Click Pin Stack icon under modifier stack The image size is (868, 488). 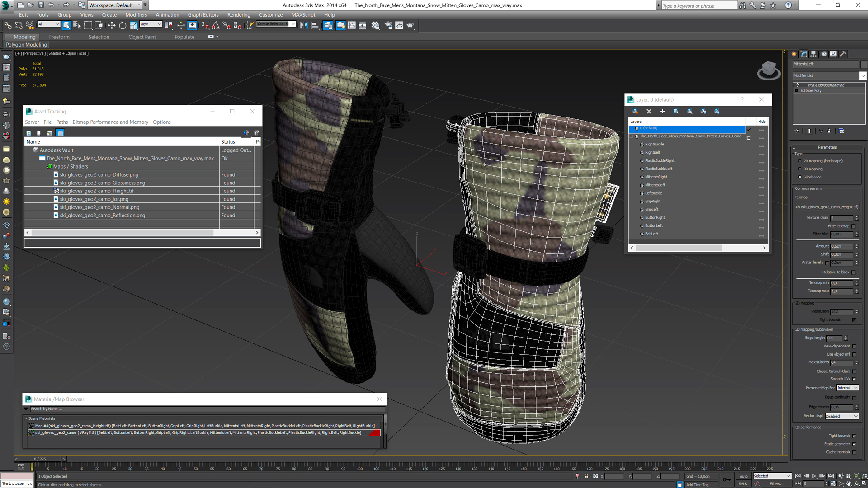point(797,131)
